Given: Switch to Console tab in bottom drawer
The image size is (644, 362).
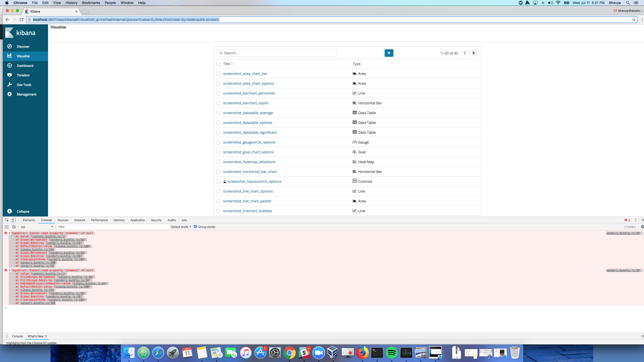Looking at the screenshot, I should (17, 336).
